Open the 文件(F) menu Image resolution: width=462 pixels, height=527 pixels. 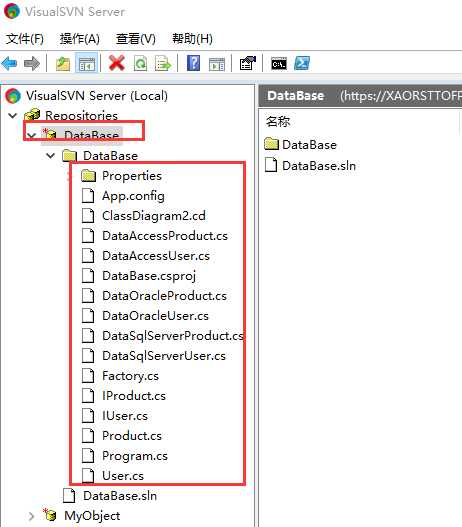25,39
